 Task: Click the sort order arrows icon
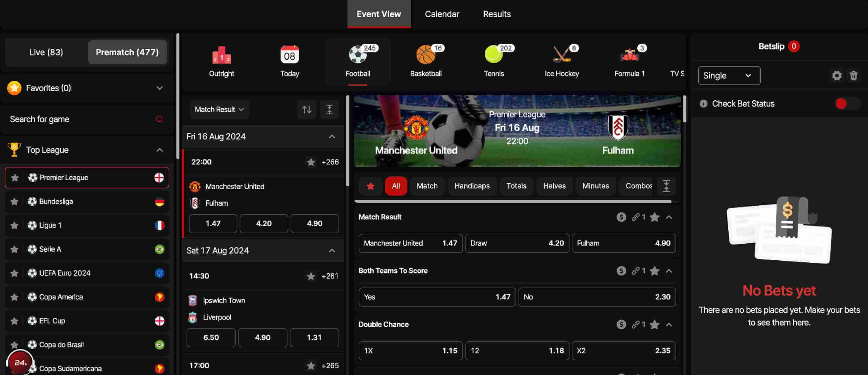point(307,110)
